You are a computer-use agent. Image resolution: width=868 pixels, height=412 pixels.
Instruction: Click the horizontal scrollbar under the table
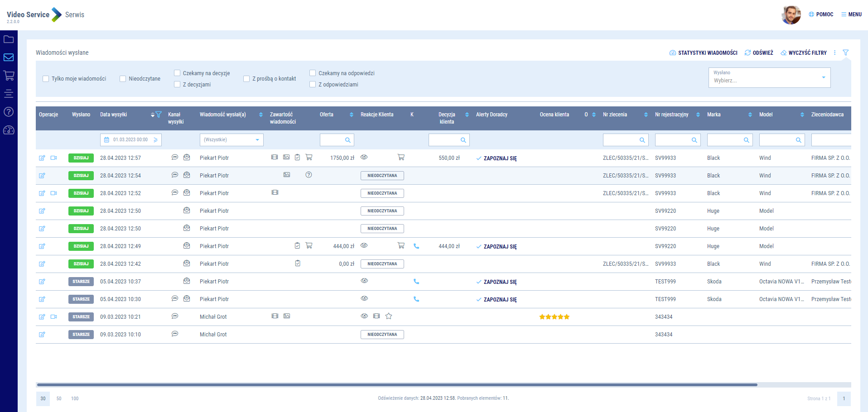397,385
